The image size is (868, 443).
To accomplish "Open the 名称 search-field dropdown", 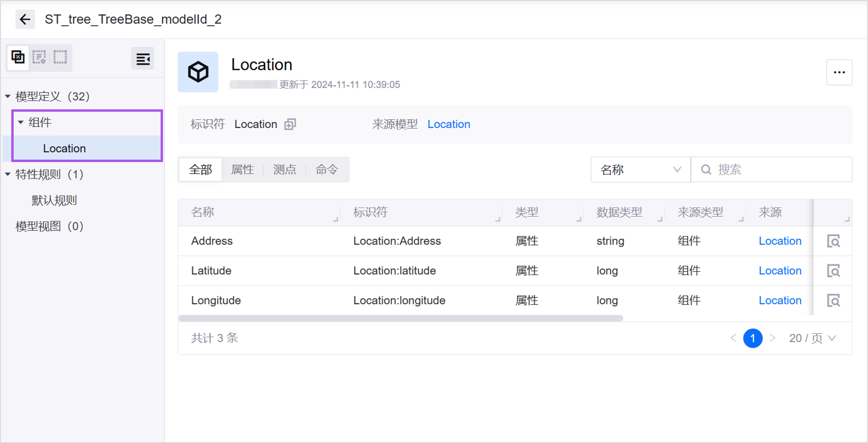I will [x=640, y=170].
